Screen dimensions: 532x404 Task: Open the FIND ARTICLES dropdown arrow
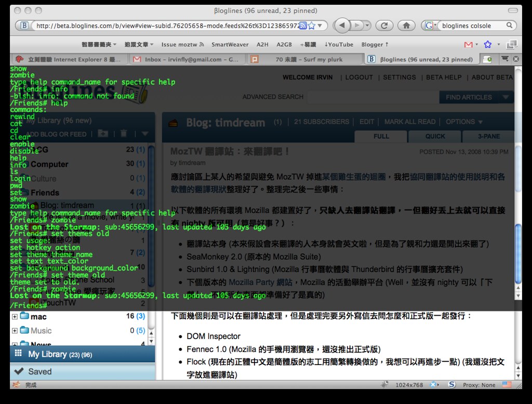(x=505, y=97)
